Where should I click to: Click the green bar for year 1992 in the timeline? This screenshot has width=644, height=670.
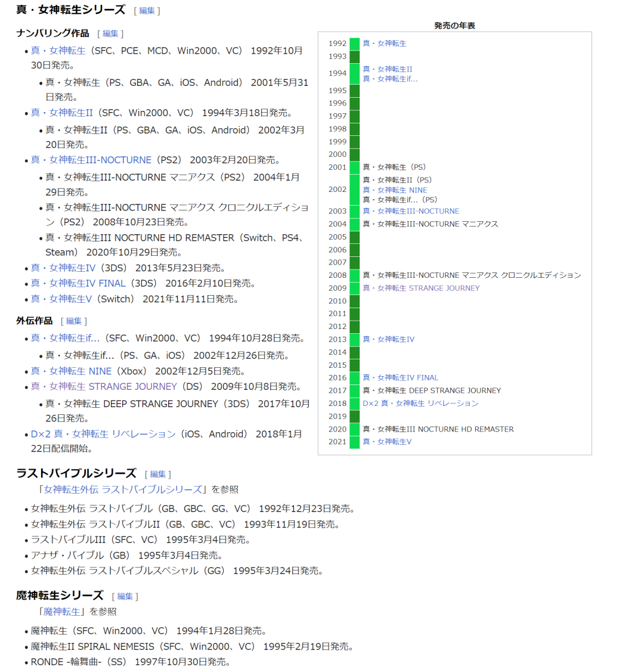point(354,44)
